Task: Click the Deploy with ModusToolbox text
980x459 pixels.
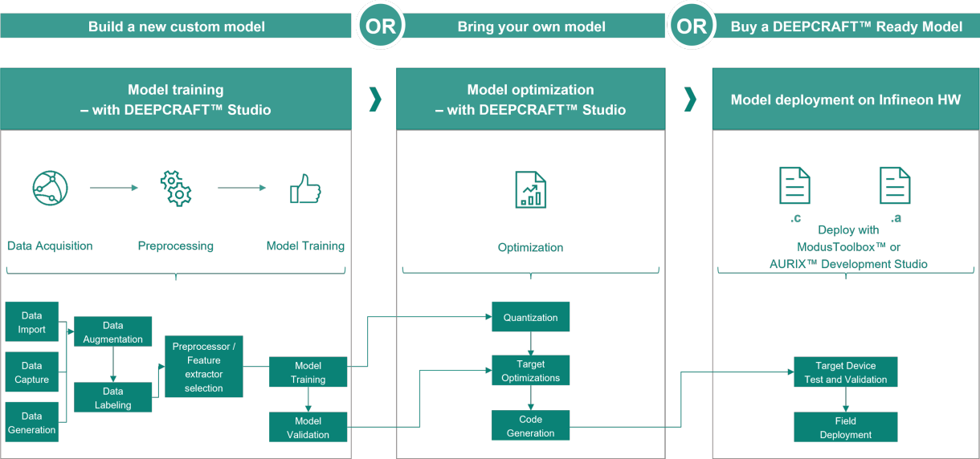Action: pos(848,238)
